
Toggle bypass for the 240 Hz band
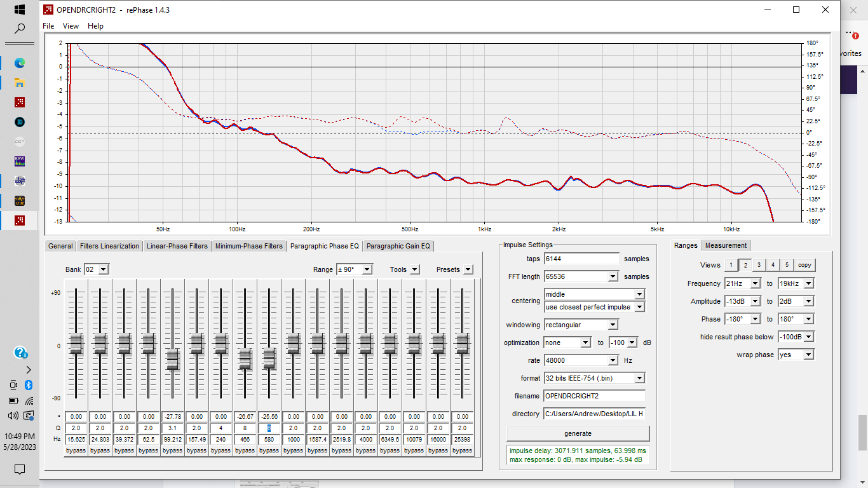[220, 451]
